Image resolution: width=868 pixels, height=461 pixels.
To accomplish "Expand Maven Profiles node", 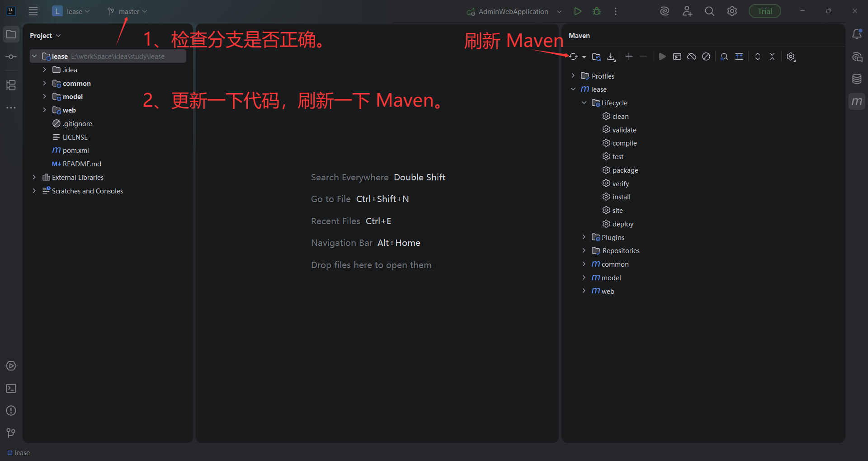I will tap(573, 75).
